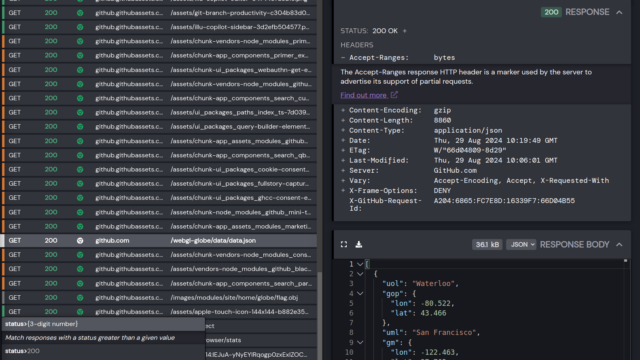Select the chunk-app_components_primer_ex request

click(x=159, y=56)
